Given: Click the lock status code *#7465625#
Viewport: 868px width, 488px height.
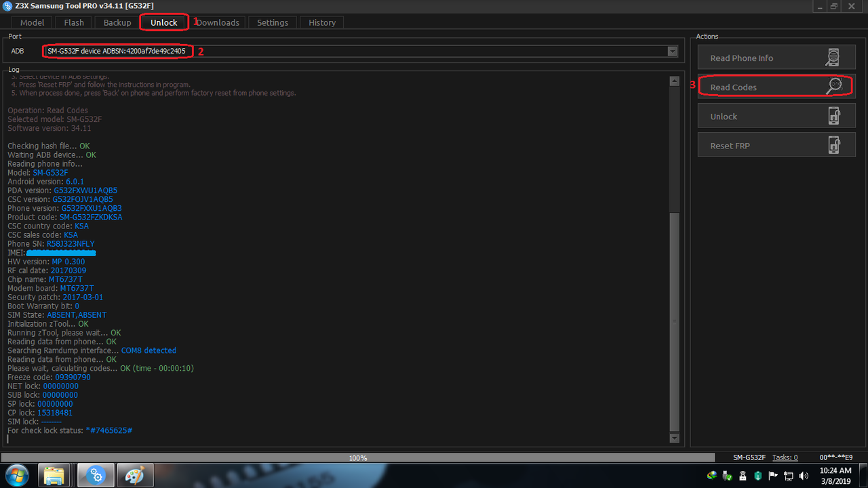Looking at the screenshot, I should [x=108, y=430].
